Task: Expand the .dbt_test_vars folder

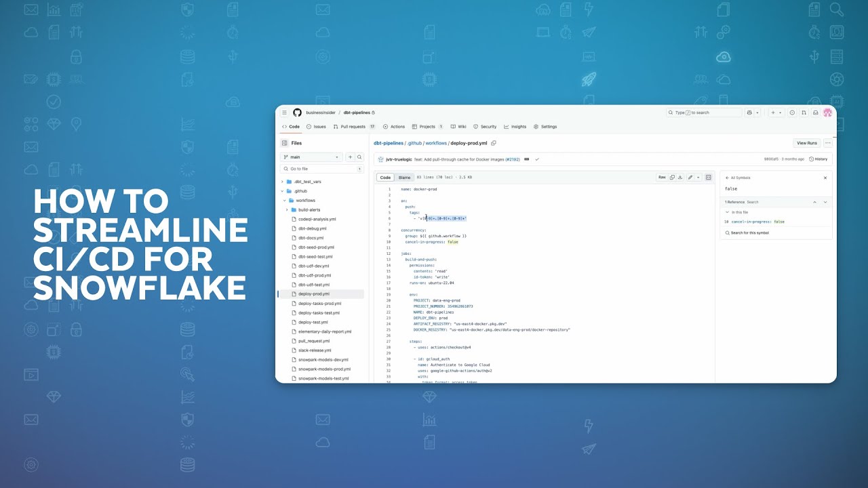Action: point(282,182)
